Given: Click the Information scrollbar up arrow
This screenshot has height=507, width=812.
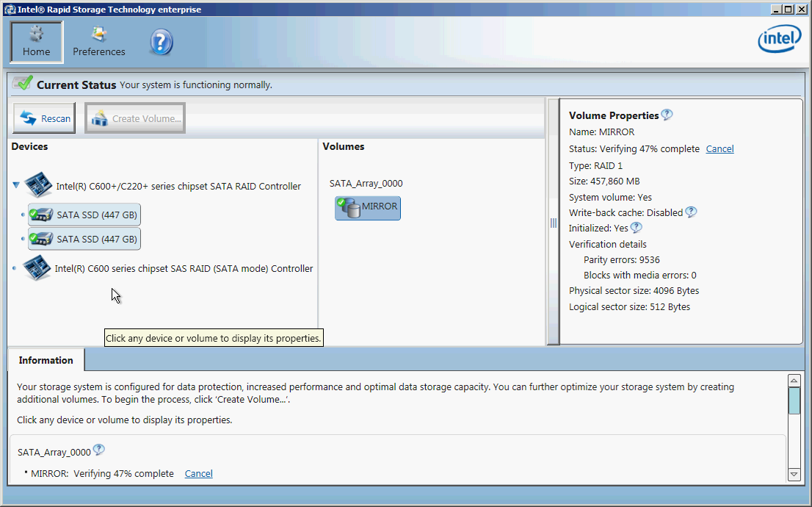Looking at the screenshot, I should tap(794, 381).
